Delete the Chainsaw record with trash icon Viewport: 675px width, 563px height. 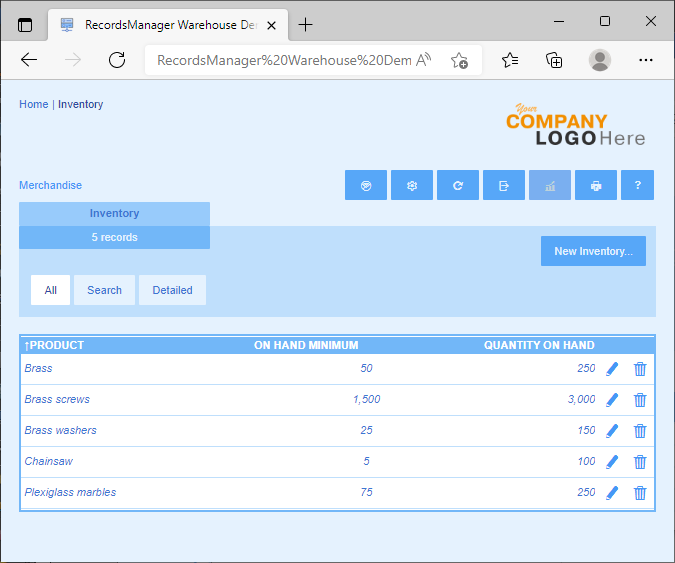(x=640, y=462)
